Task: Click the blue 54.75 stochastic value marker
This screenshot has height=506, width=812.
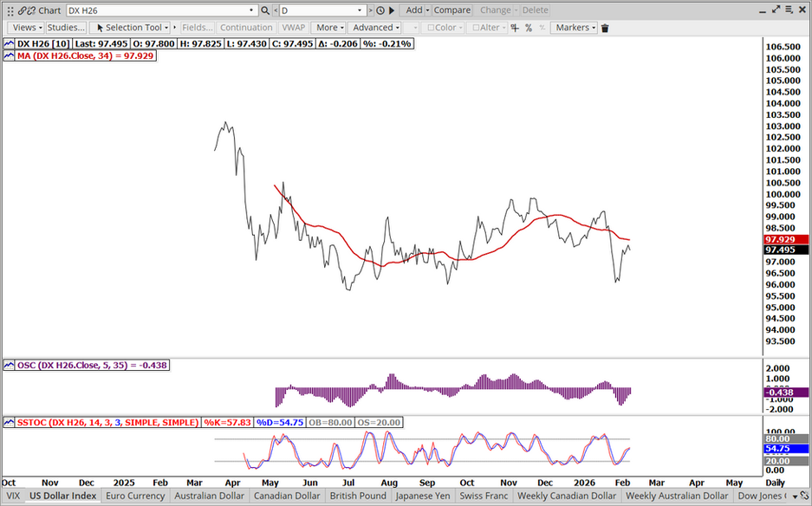Action: 786,449
